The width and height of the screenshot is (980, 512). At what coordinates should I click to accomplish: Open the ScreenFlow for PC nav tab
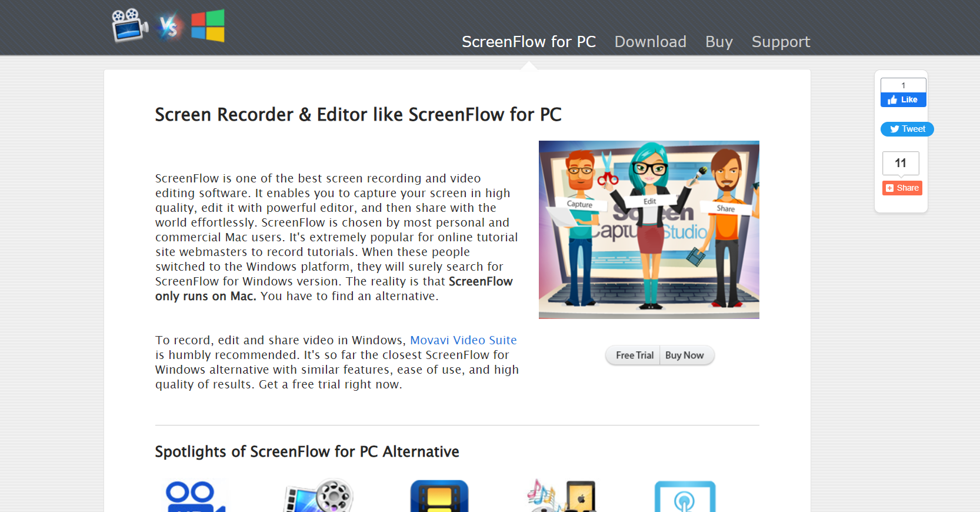528,42
